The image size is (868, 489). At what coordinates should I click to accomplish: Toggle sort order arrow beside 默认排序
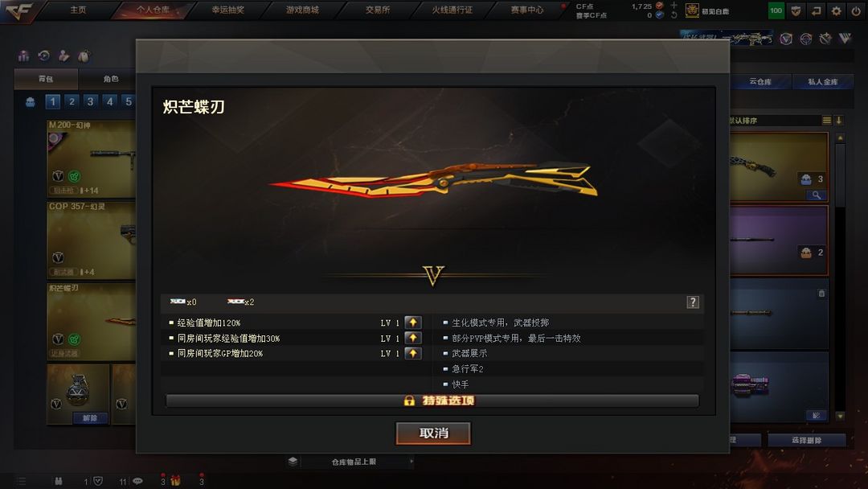(838, 120)
